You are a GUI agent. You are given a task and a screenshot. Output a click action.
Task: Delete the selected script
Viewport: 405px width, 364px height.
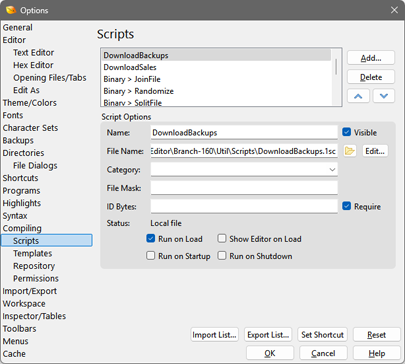[371, 77]
